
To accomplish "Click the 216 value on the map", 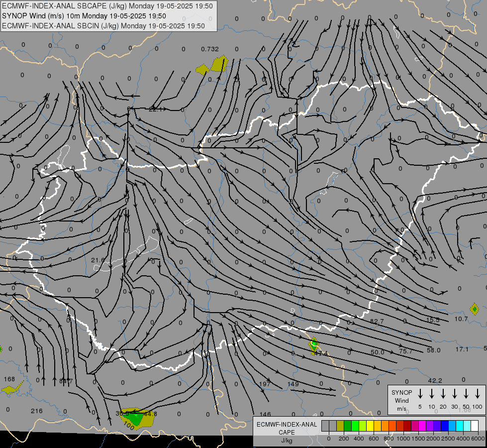I will 37,411.
